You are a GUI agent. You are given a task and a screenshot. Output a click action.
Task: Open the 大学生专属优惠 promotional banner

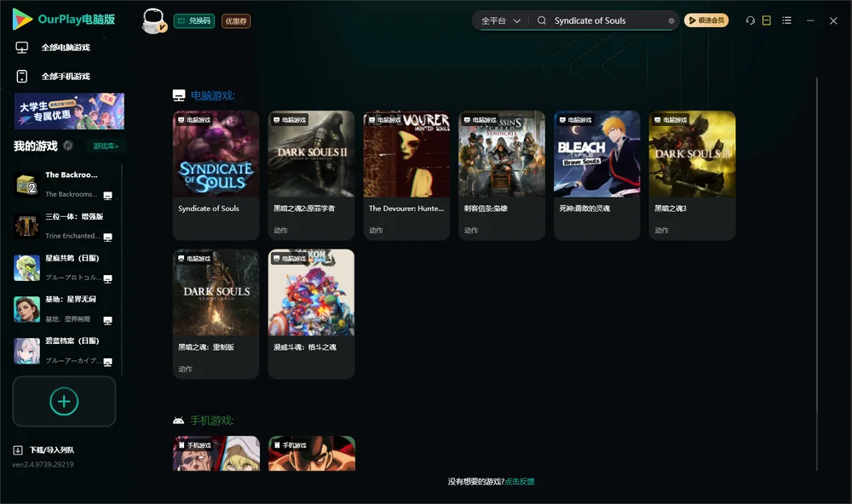click(69, 111)
